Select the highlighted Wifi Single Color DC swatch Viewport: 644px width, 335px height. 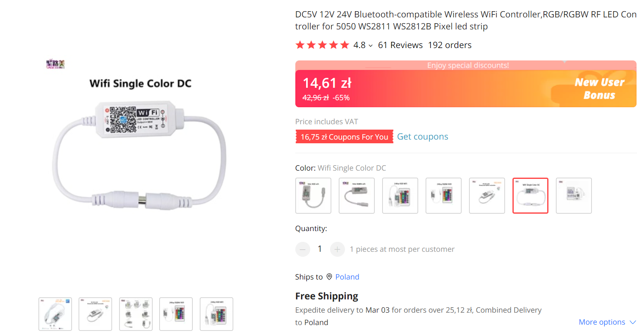coord(530,196)
